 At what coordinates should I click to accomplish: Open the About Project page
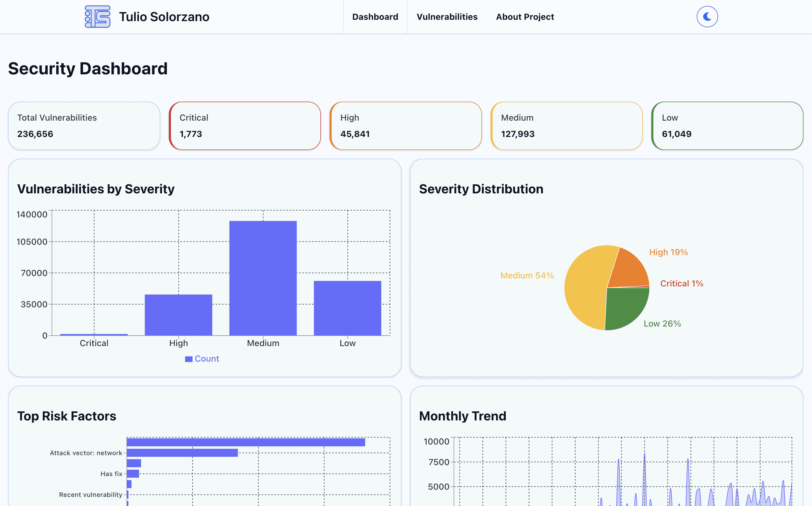(x=524, y=16)
